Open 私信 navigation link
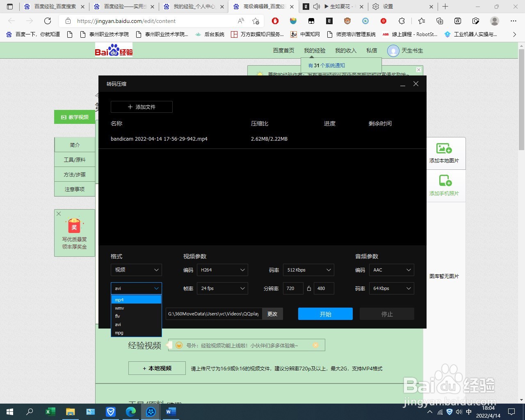Viewport: 525px width, 420px height. click(372, 50)
